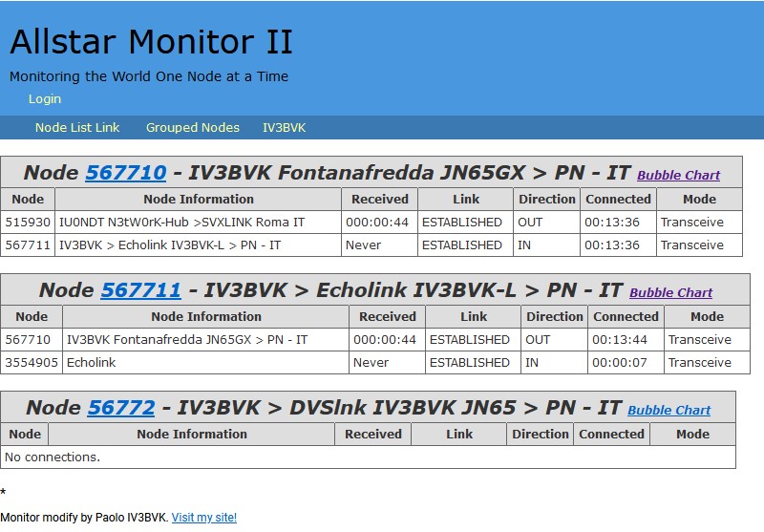Image resolution: width=764 pixels, height=532 pixels.
Task: Click Link column header in node 56772 table
Action: click(x=459, y=434)
